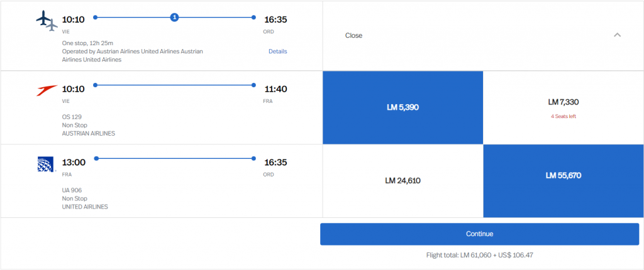Select the UA 906 flight number text
644x270 pixels.
(x=72, y=190)
